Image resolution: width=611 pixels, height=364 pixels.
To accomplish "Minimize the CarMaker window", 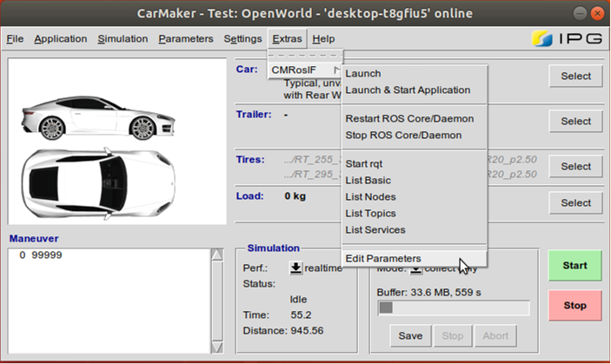I will (580, 14).
